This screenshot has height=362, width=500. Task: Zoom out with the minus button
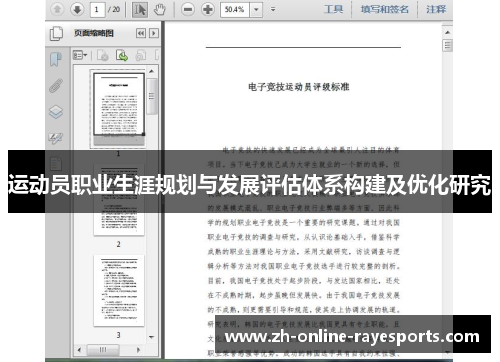(x=188, y=9)
